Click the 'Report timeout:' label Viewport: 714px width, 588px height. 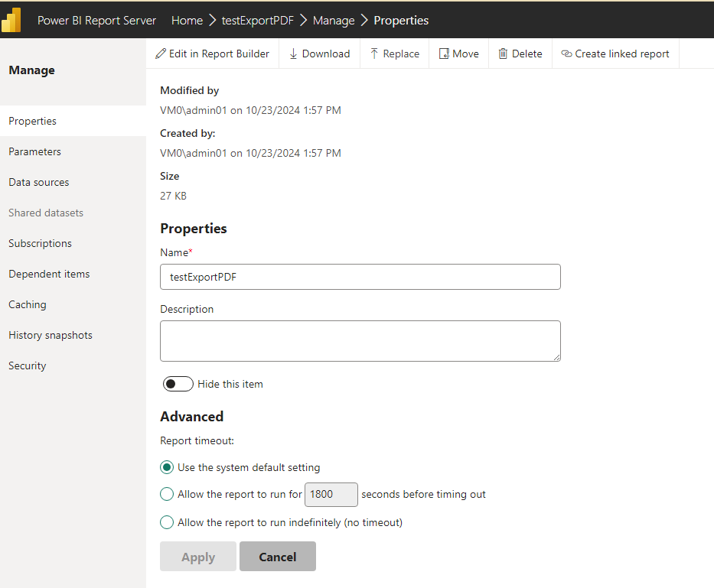(197, 440)
